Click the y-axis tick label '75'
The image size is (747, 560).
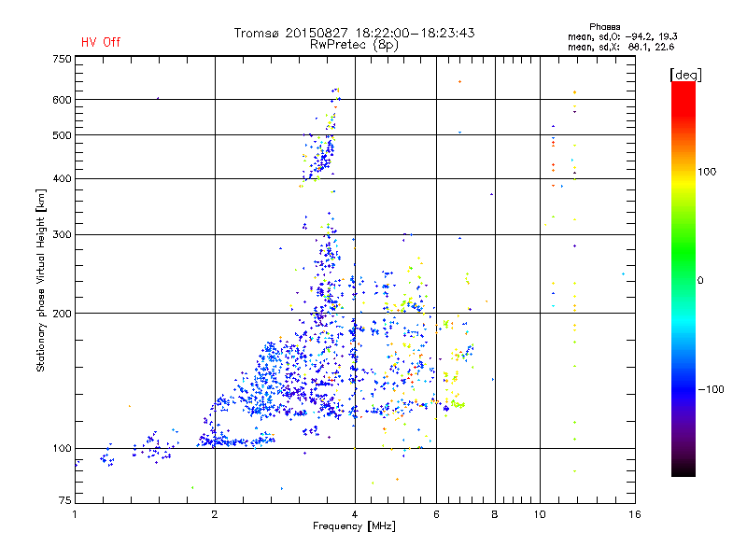point(65,500)
